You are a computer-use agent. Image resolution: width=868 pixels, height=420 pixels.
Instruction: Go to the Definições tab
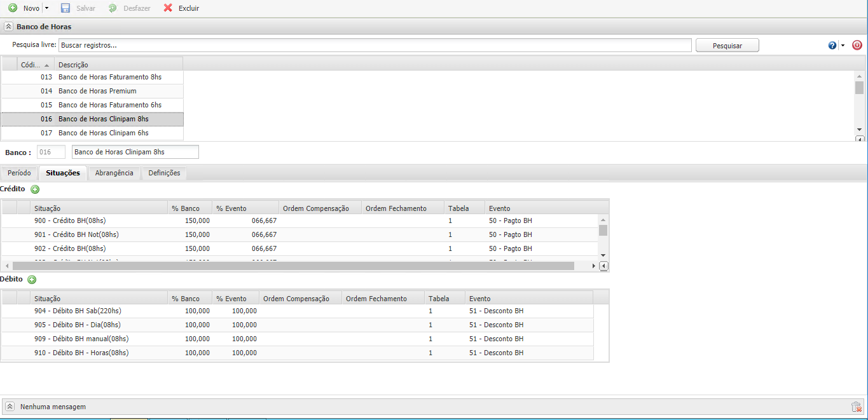[x=164, y=173]
